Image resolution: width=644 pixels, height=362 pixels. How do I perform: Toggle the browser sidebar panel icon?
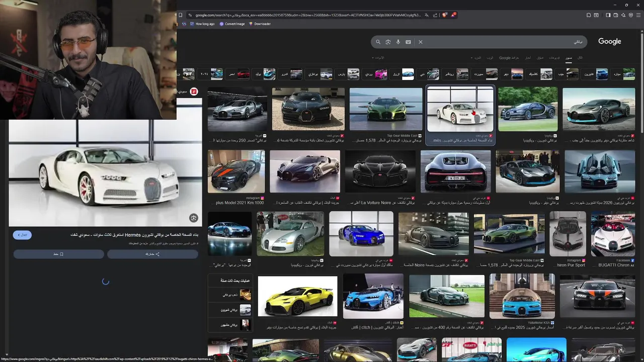point(608,15)
